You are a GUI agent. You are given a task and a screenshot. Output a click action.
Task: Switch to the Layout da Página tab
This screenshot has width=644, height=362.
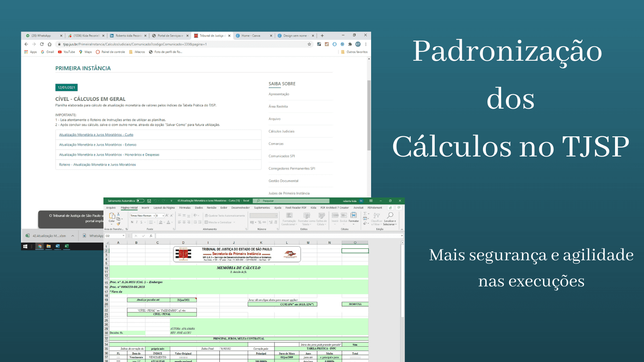(x=164, y=208)
